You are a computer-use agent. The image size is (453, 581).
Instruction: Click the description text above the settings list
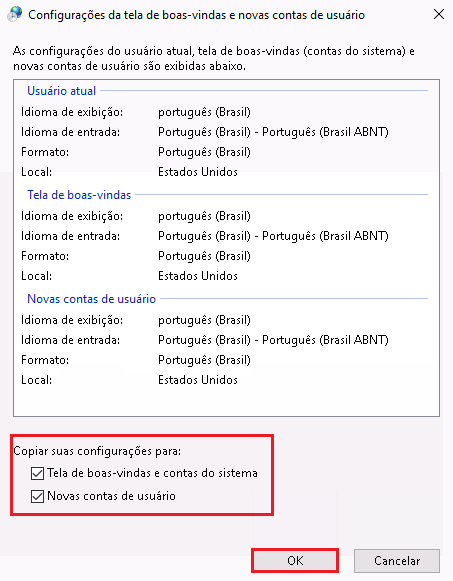point(214,59)
